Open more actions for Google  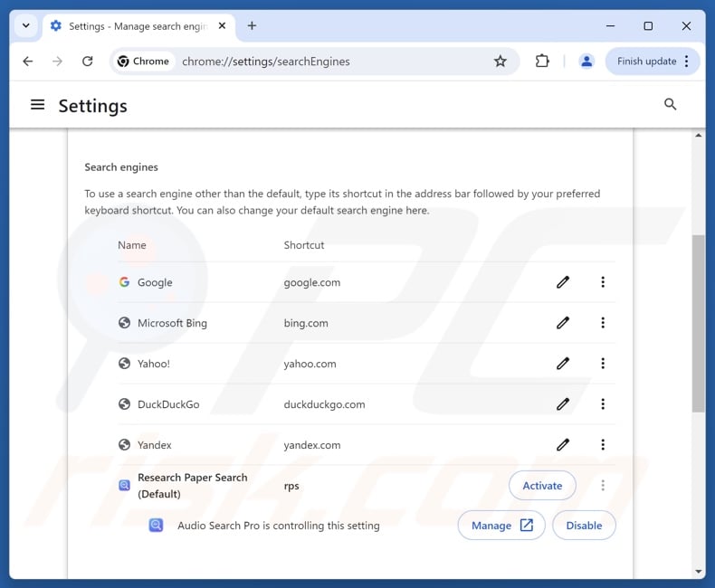tap(603, 282)
